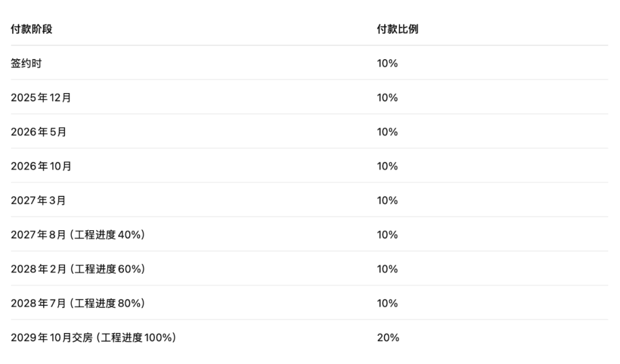Viewport: 620px width, 364px height.
Task: Click the 10% value for 2028年7月
Action: coord(387,303)
